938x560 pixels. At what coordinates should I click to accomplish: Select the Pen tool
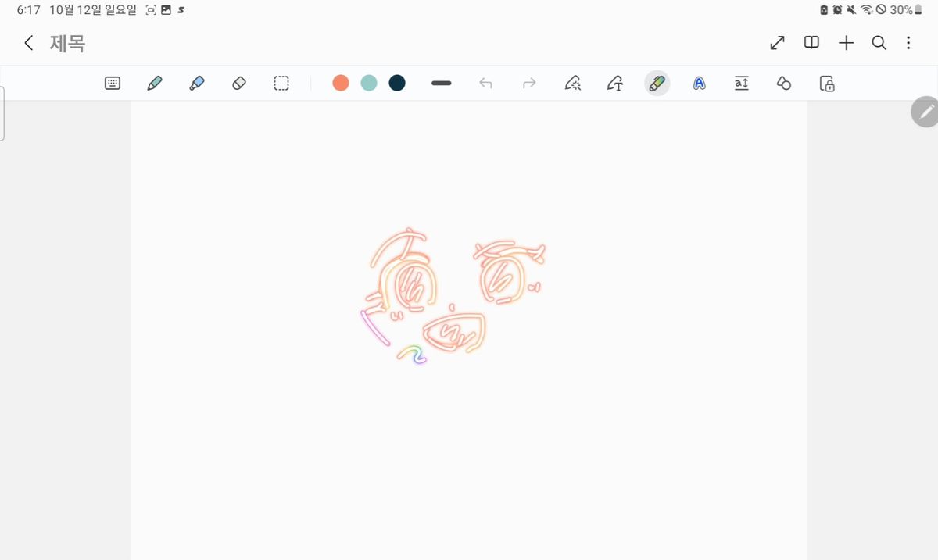tap(155, 83)
